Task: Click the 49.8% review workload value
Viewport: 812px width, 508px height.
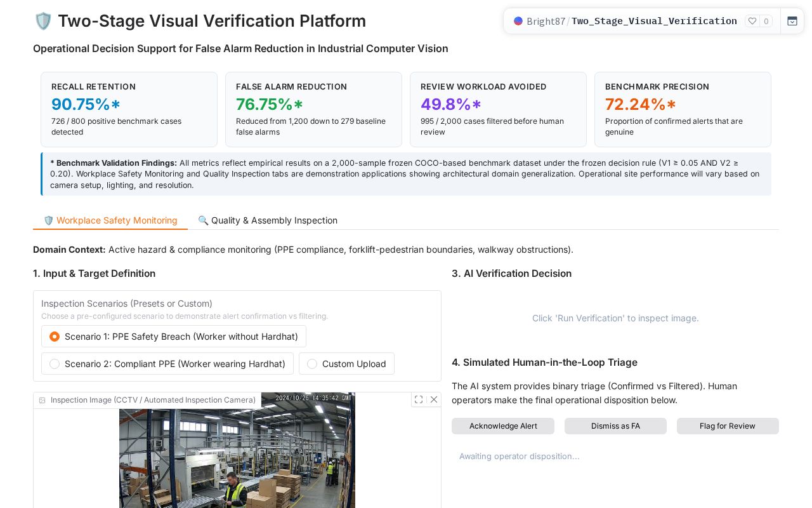Action: [451, 104]
